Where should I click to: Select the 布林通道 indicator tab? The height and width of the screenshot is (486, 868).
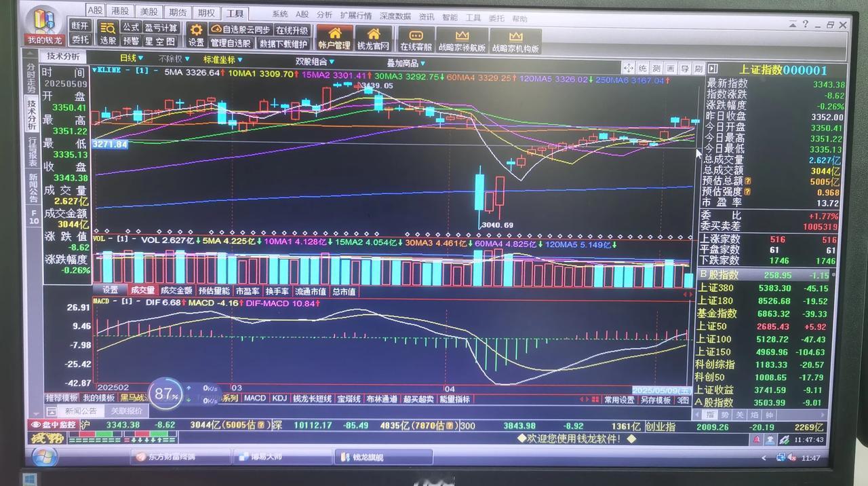[382, 399]
